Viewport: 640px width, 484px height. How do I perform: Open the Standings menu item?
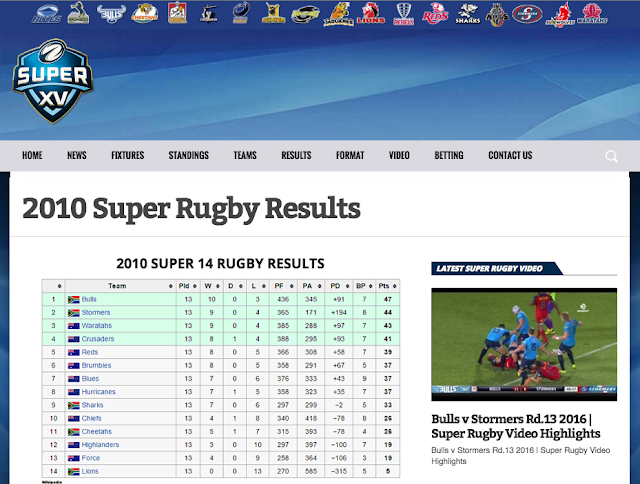(189, 155)
